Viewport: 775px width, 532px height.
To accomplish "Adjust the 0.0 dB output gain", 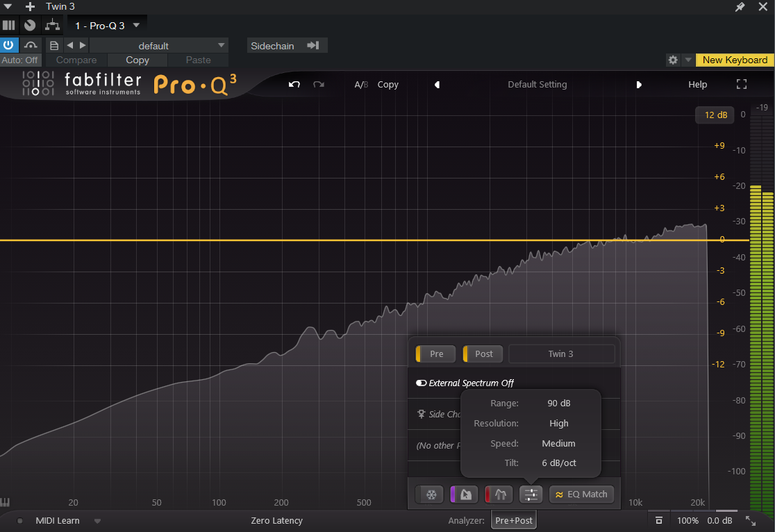I will [x=719, y=521].
